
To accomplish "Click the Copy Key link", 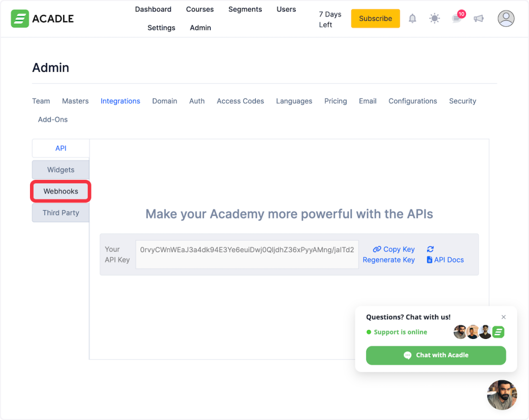I will click(x=394, y=249).
